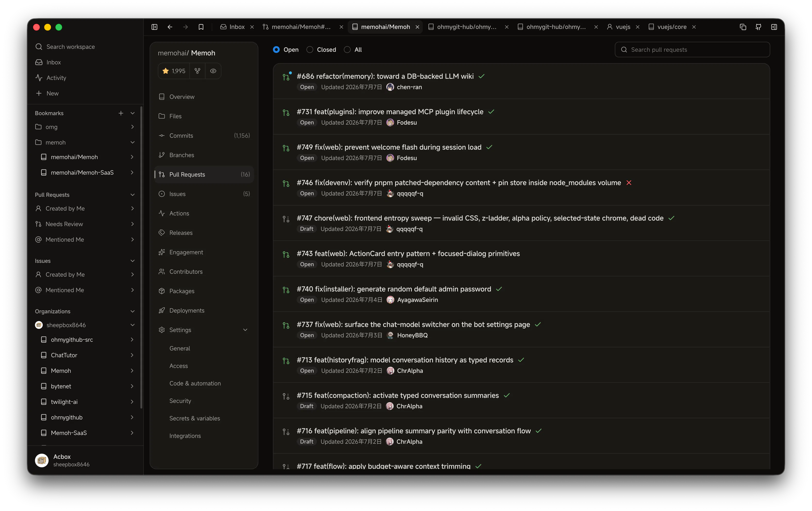Open the Deployments section

[x=204, y=310]
